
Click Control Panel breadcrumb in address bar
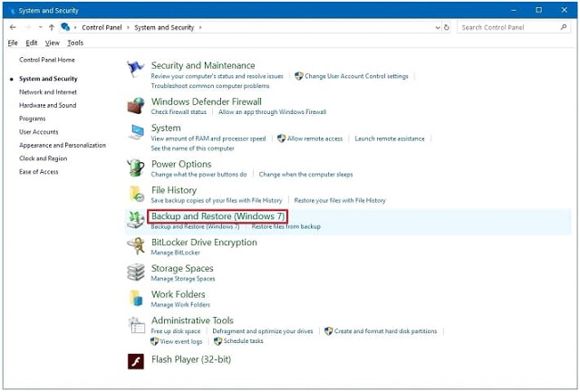[101, 27]
